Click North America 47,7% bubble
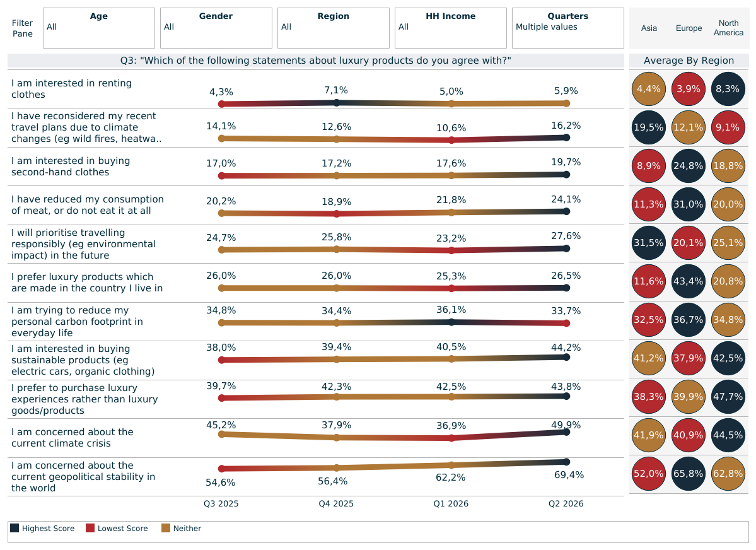The image size is (756, 550). pos(728,397)
